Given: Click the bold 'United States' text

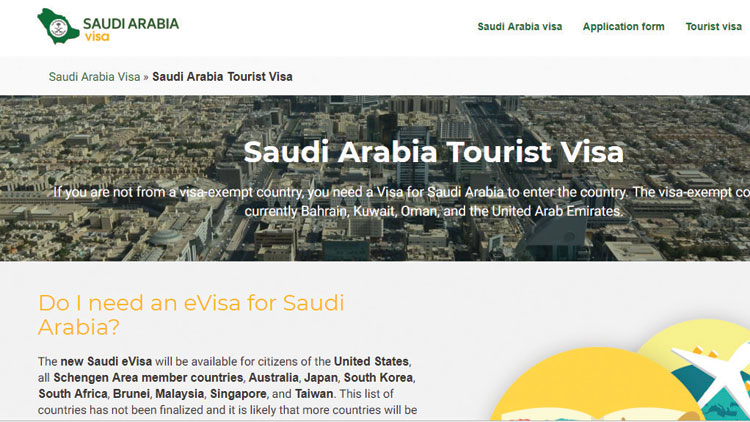Looking at the screenshot, I should pos(371,361).
